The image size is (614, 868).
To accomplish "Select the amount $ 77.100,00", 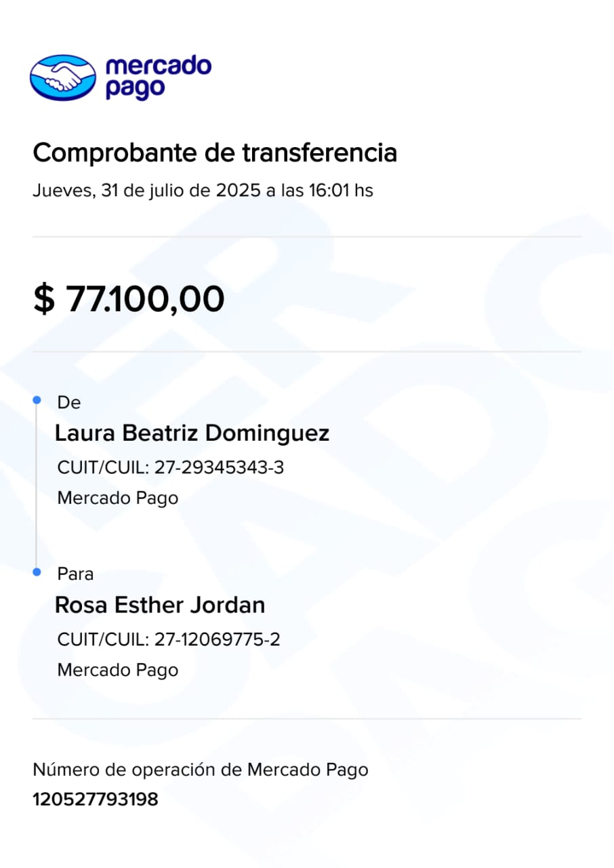I will click(129, 299).
